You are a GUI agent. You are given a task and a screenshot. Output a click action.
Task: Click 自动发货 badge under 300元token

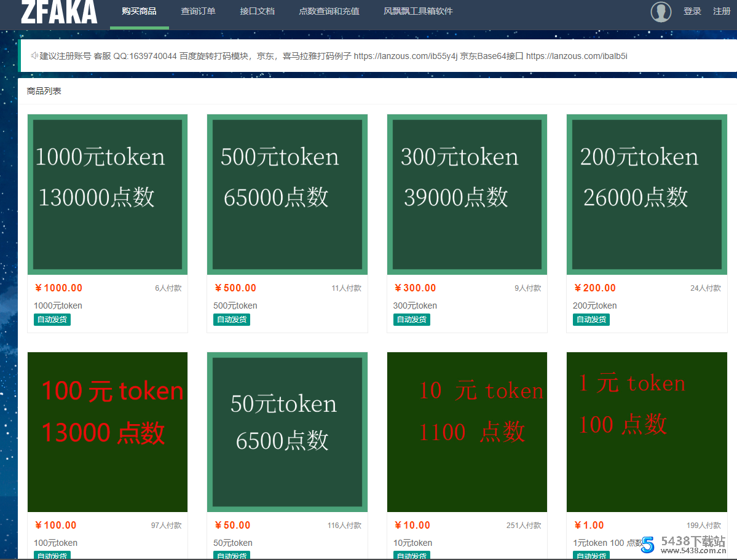(x=411, y=319)
